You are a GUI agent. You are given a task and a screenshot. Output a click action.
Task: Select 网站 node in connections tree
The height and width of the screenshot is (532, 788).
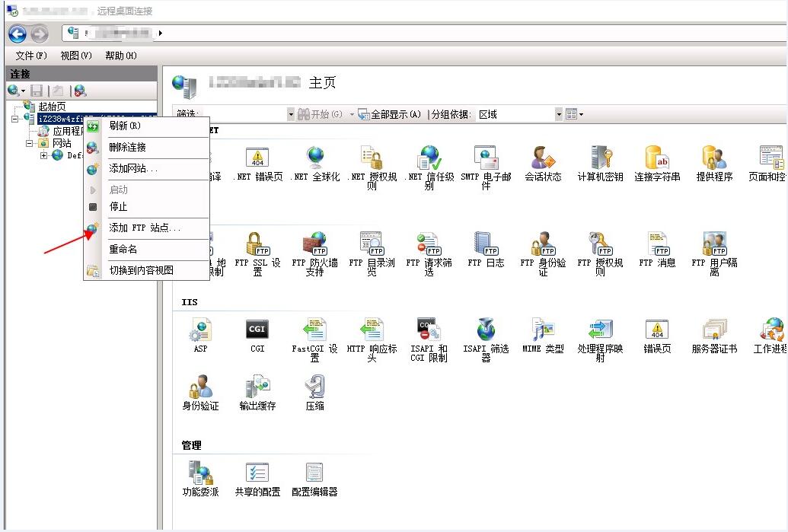coord(62,144)
